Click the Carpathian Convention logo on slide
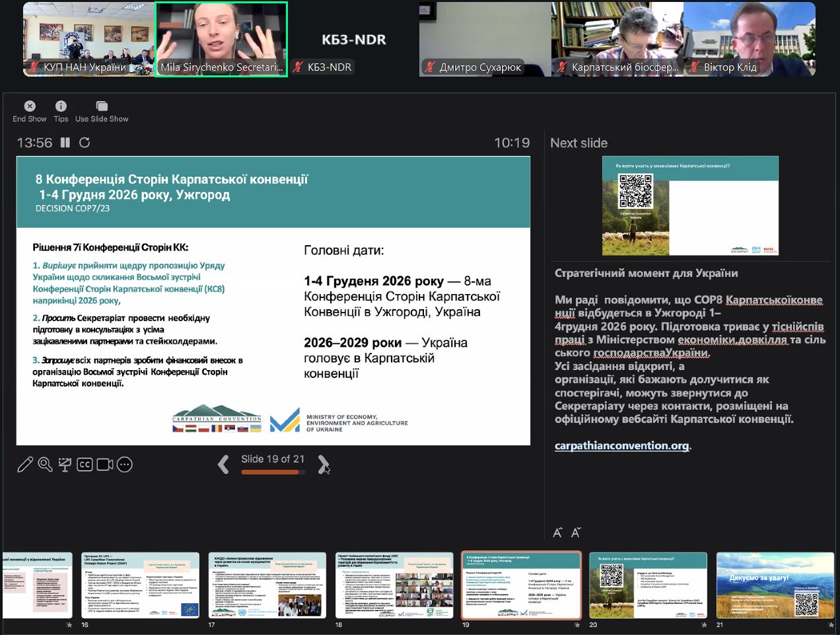 [217, 419]
